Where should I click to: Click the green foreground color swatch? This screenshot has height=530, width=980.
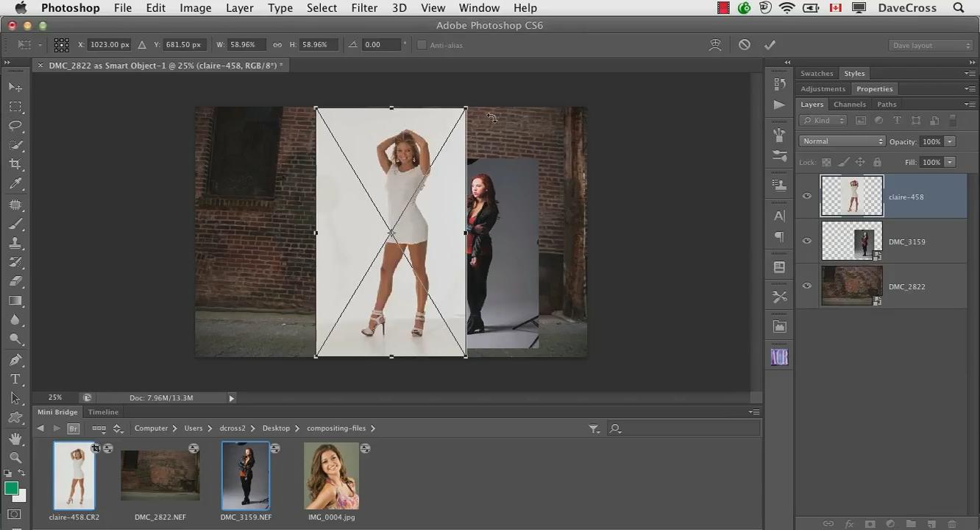(x=10, y=489)
